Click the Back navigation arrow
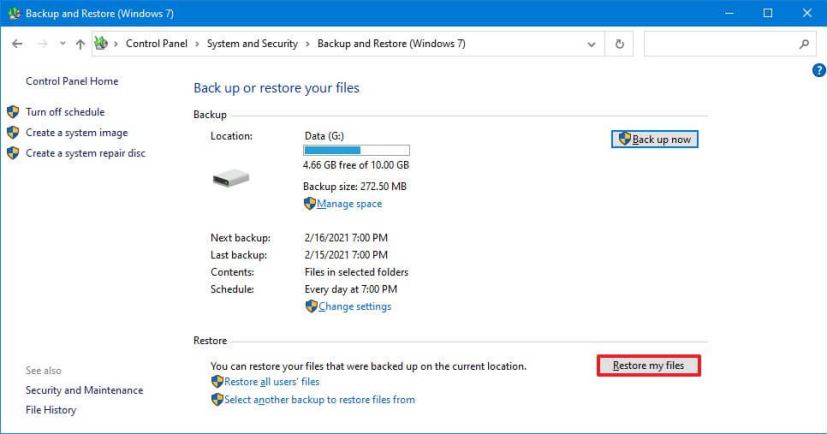 point(17,44)
